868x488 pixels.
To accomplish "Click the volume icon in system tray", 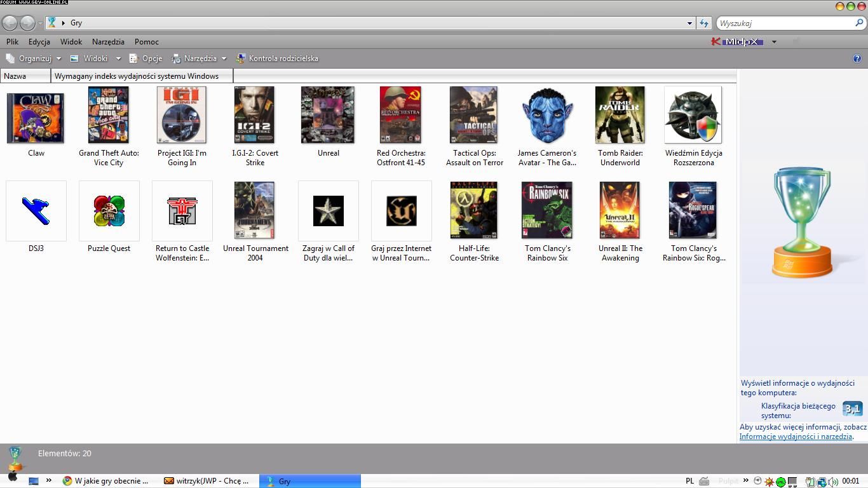I will pyautogui.click(x=832, y=482).
